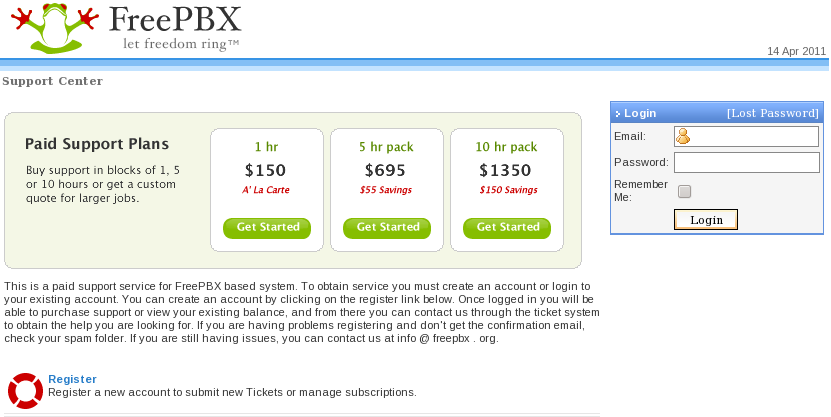
Task: Select the $150 price in 1 hr plan
Action: pos(266,170)
